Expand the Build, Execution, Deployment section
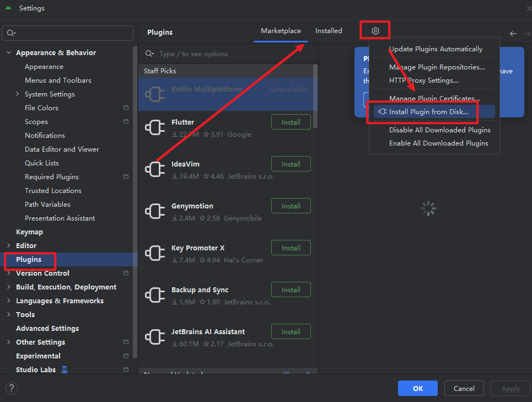 point(8,287)
